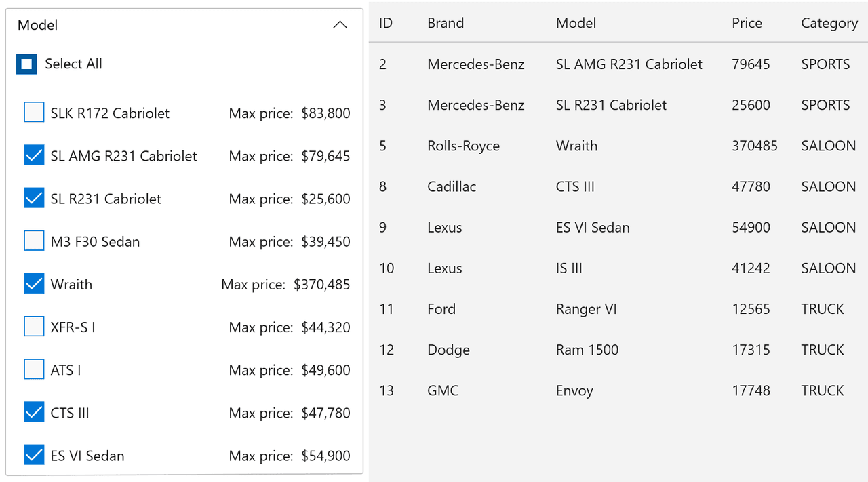Click the ID 13 cell
This screenshot has width=868, height=482.
pos(387,390)
